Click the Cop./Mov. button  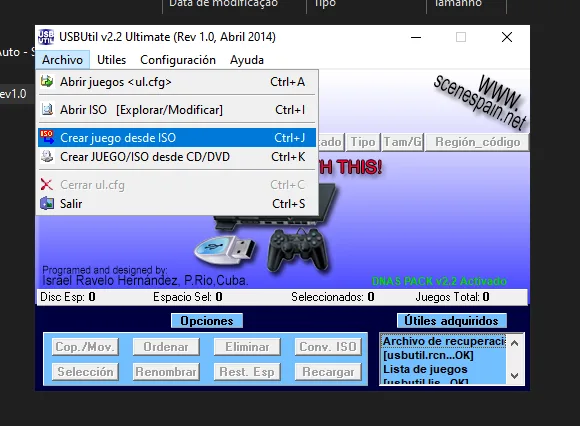[85, 347]
